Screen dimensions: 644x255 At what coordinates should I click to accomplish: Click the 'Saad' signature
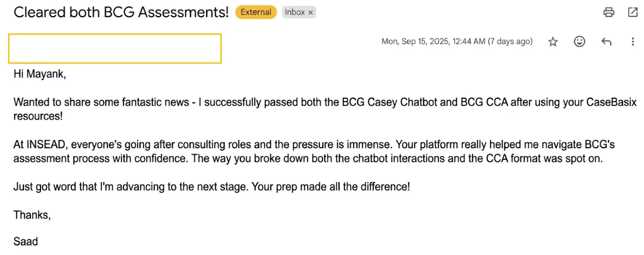pos(26,241)
